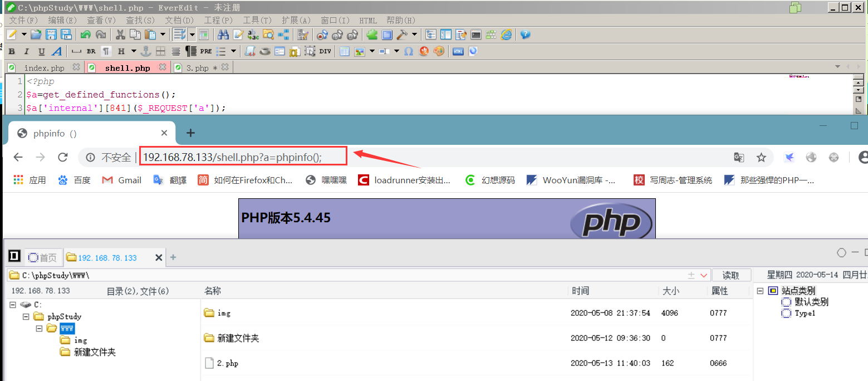Close the shell.php editor tab
The width and height of the screenshot is (868, 381).
(162, 67)
